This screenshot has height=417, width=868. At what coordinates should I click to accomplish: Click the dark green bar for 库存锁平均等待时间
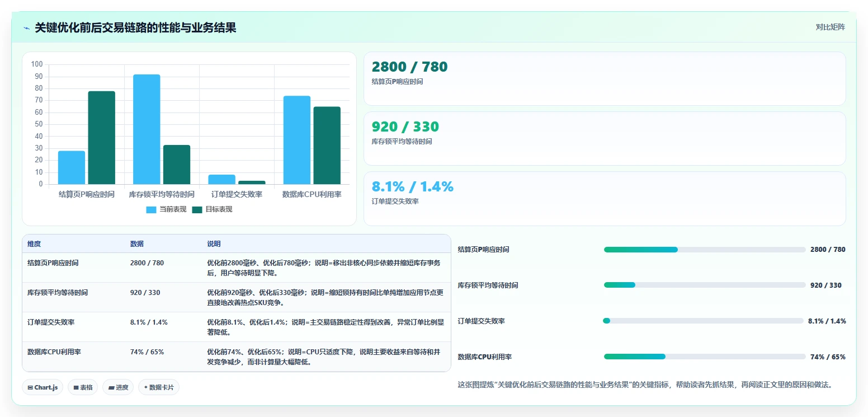177,165
